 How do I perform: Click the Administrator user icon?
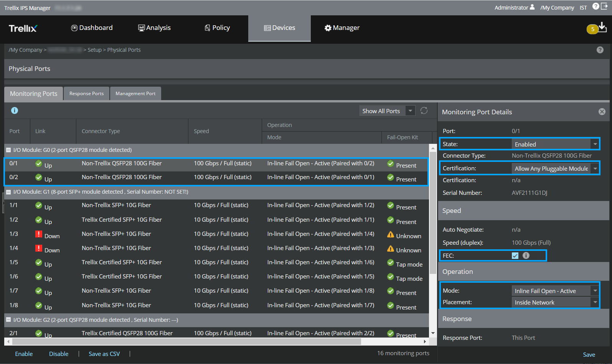point(532,7)
